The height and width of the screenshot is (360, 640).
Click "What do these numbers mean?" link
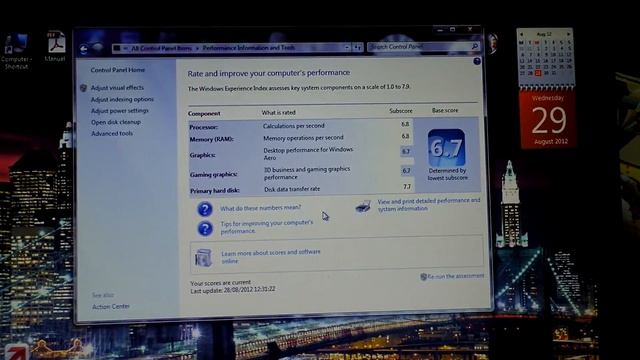(260, 208)
